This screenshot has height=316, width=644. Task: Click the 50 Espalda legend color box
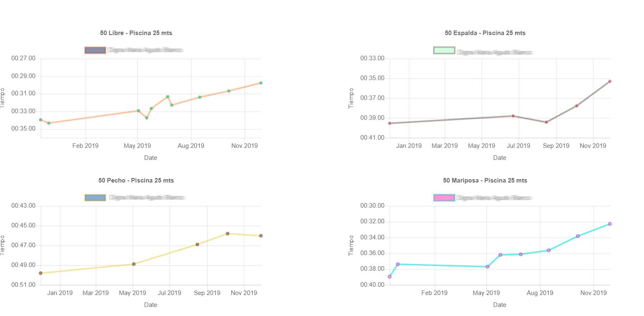(444, 50)
